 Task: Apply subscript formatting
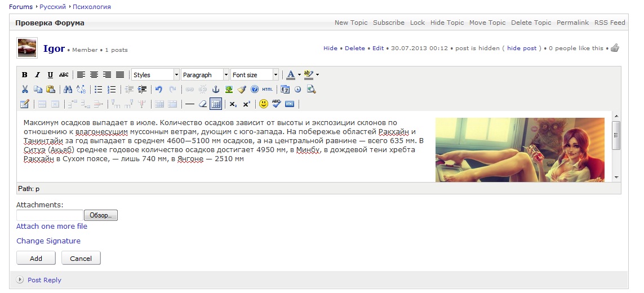click(233, 104)
